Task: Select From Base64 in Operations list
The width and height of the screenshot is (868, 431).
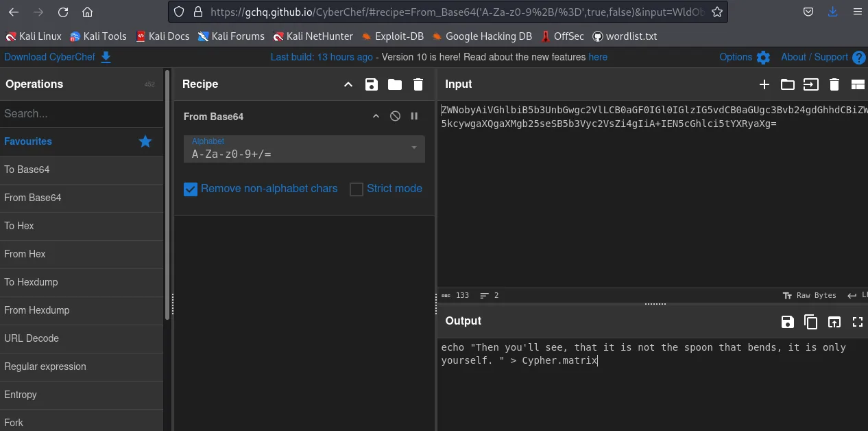Action: coord(82,198)
